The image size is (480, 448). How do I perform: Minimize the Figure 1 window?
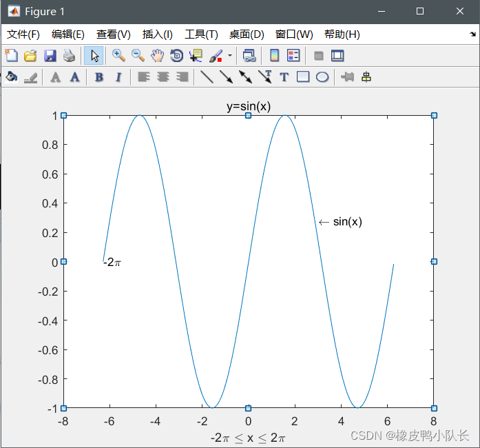pos(382,11)
